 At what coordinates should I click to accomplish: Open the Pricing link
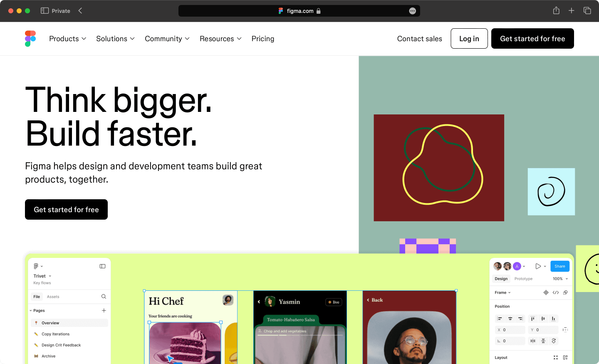pos(262,39)
